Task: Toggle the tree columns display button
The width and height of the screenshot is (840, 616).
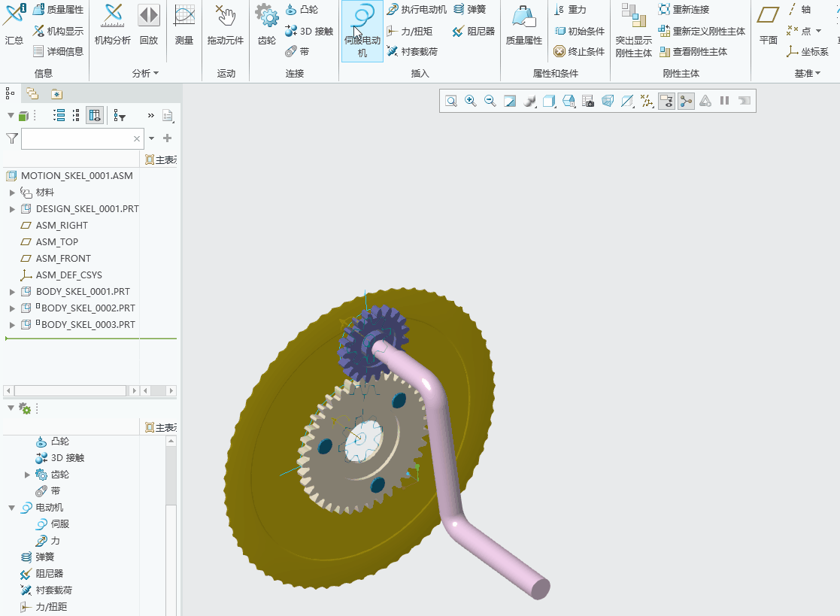Action: pos(95,115)
